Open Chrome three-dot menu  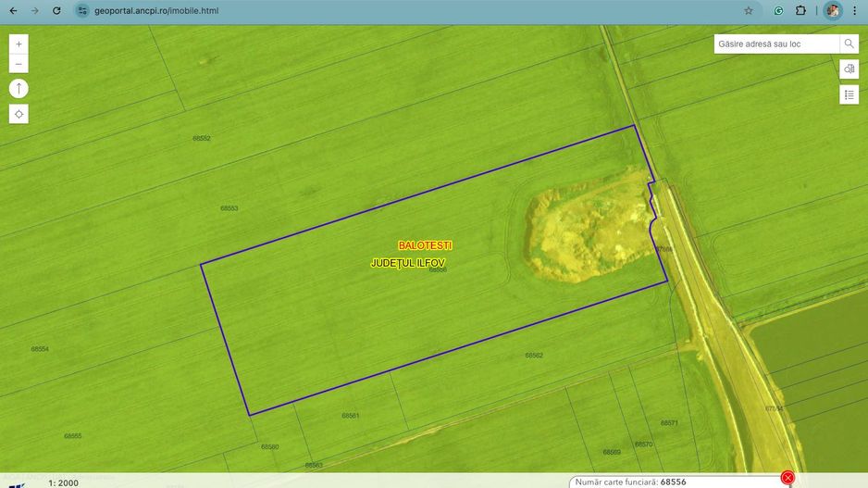tap(855, 10)
